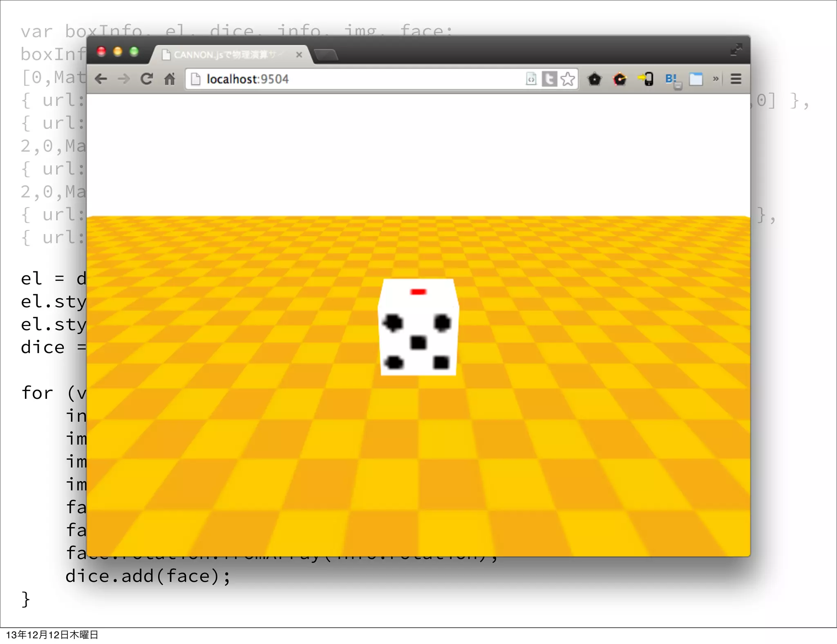
Task: Click the white dice on the checkerboard
Action: [x=418, y=327]
